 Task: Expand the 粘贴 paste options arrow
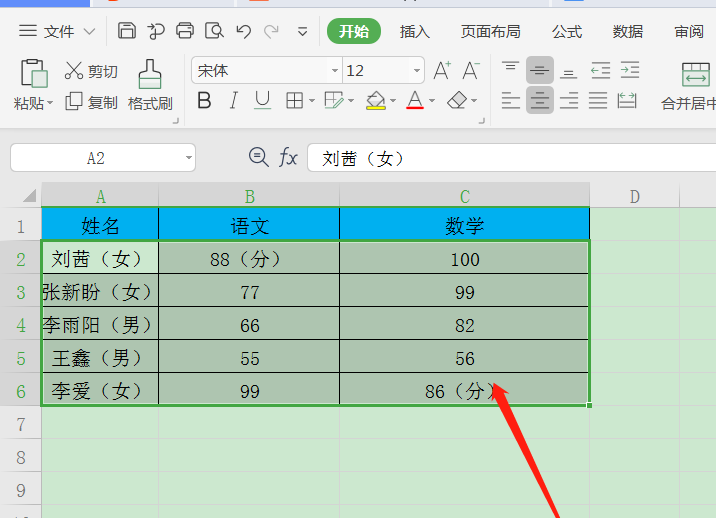[x=50, y=102]
